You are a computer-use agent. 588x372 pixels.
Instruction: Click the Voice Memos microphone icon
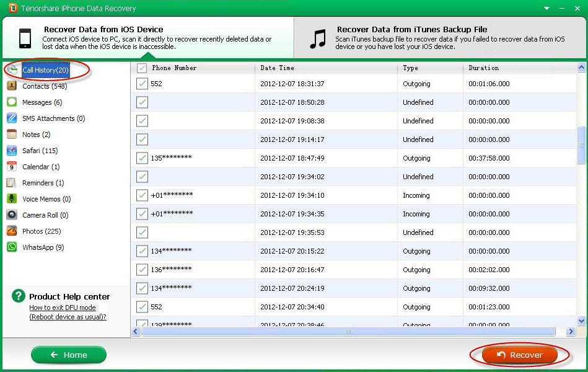pos(12,199)
